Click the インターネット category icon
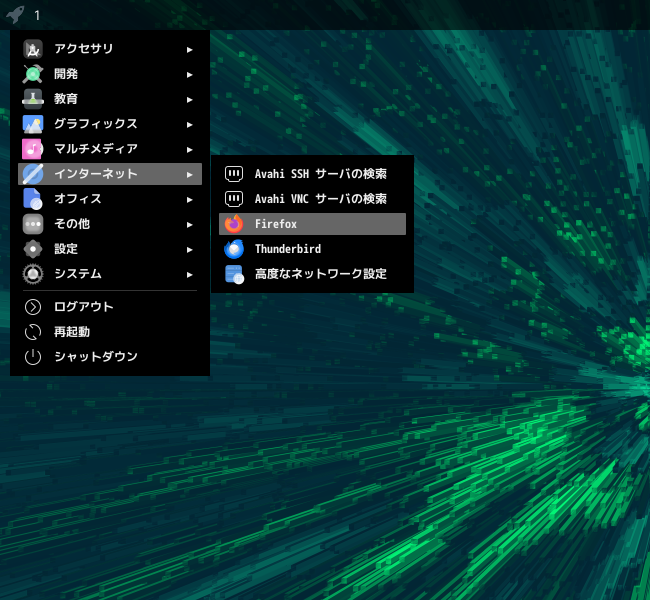 (x=33, y=174)
